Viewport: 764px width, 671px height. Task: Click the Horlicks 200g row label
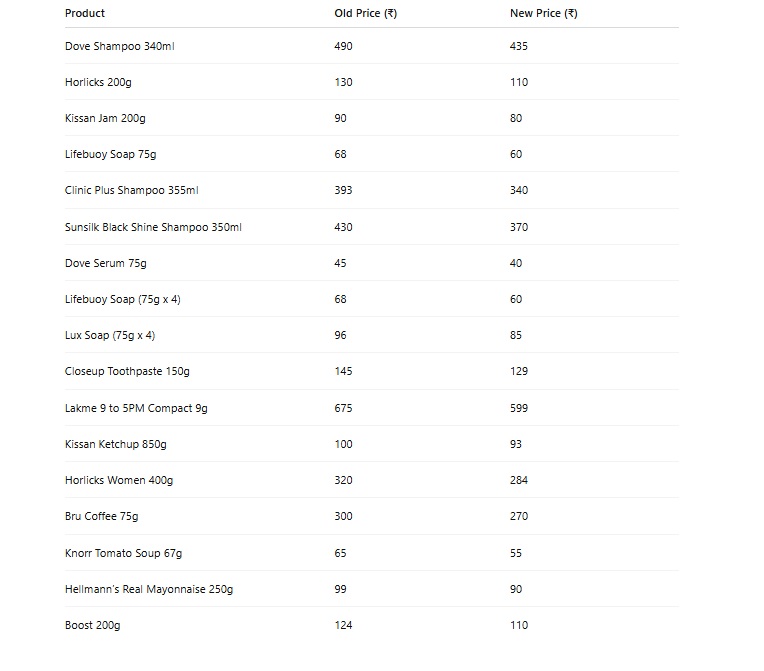coord(98,82)
